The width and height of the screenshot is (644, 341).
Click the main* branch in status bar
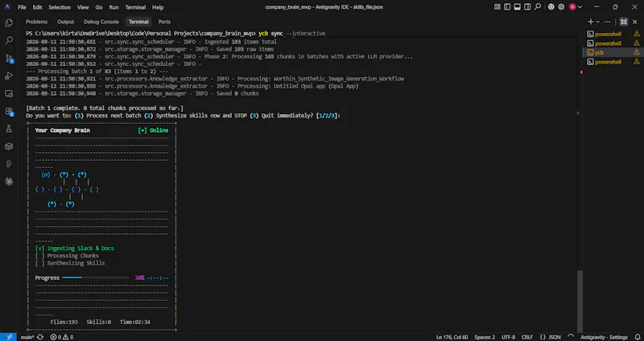(x=27, y=337)
